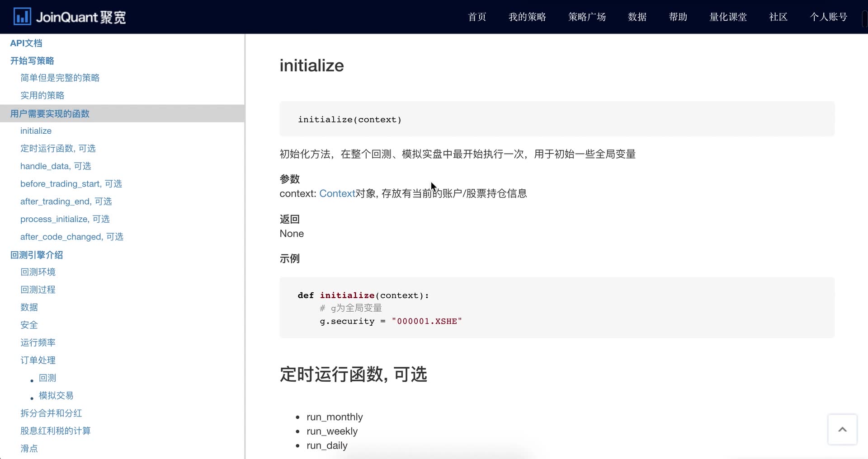
Task: Jump to initialize in the sidebar
Action: click(36, 131)
